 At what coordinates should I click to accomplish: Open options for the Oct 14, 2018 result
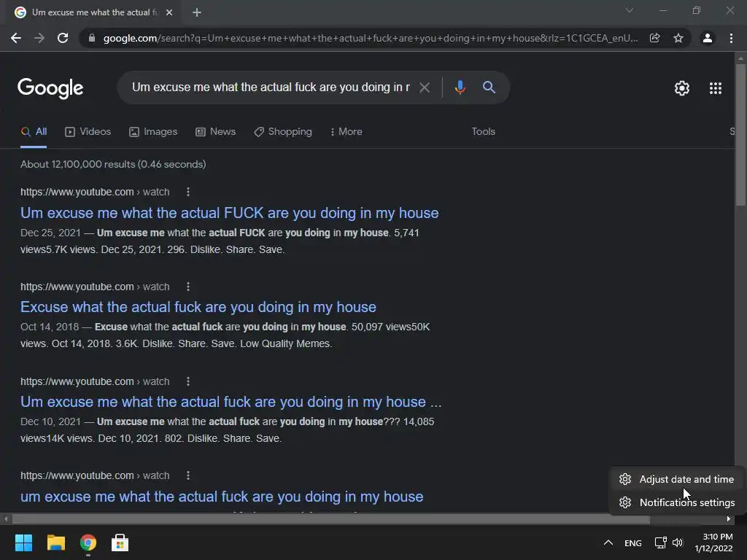[x=188, y=287]
